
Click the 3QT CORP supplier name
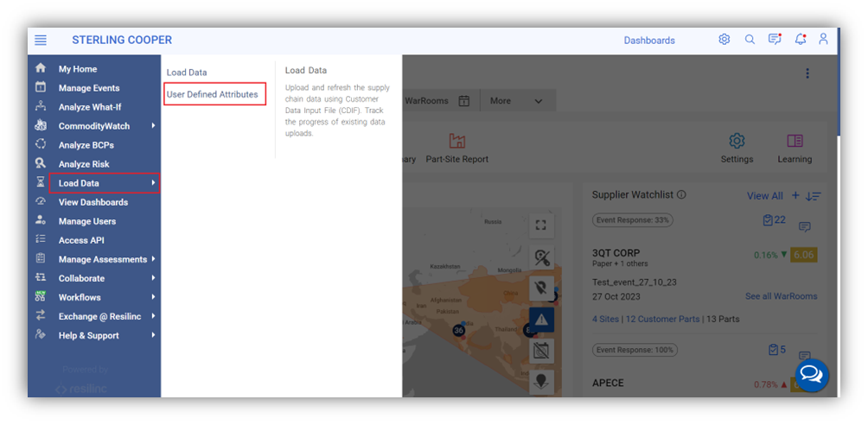pos(616,253)
